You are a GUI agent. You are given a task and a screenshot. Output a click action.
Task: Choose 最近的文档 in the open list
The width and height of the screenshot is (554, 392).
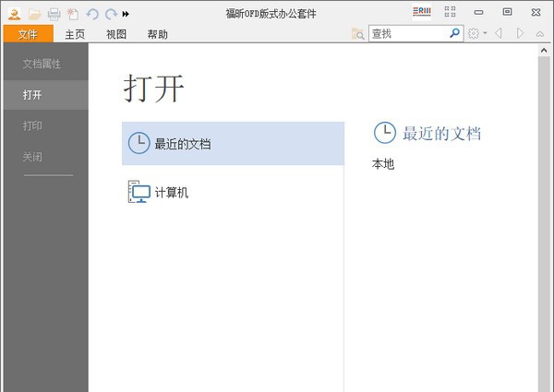(233, 144)
